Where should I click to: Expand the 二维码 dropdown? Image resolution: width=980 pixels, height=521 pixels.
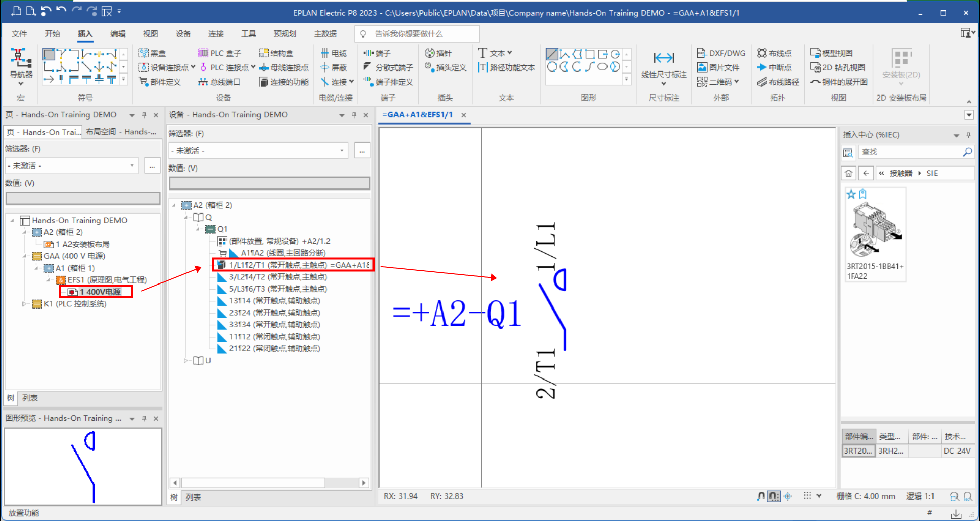pyautogui.click(x=737, y=81)
